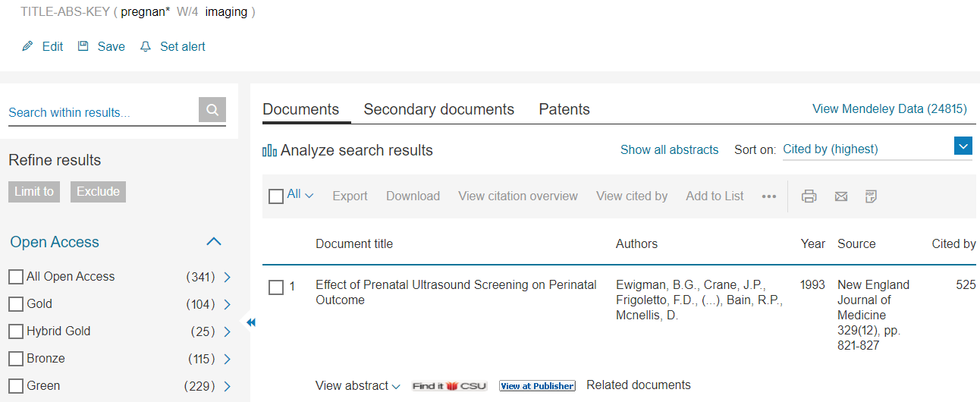Open the Patents tab
This screenshot has height=402, width=980.
pos(564,109)
